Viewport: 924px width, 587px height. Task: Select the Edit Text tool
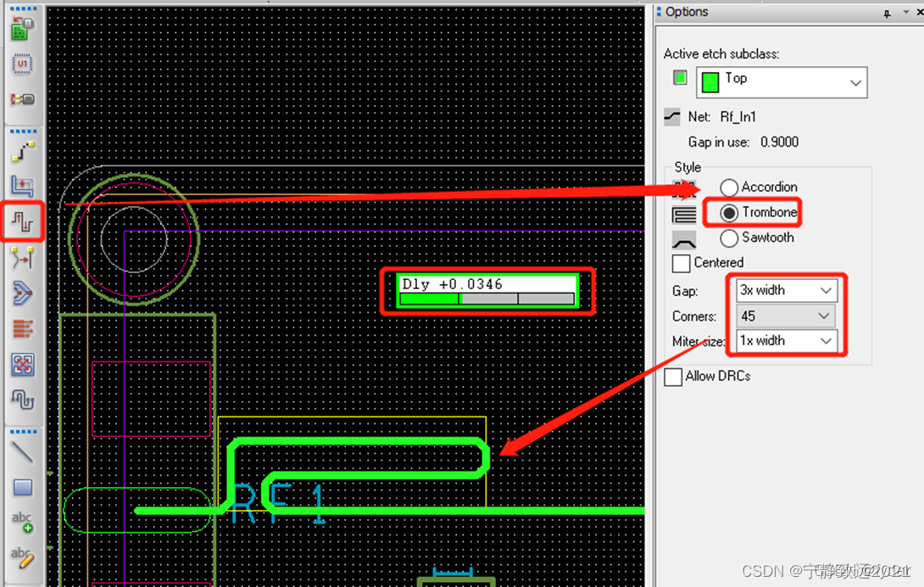click(22, 557)
